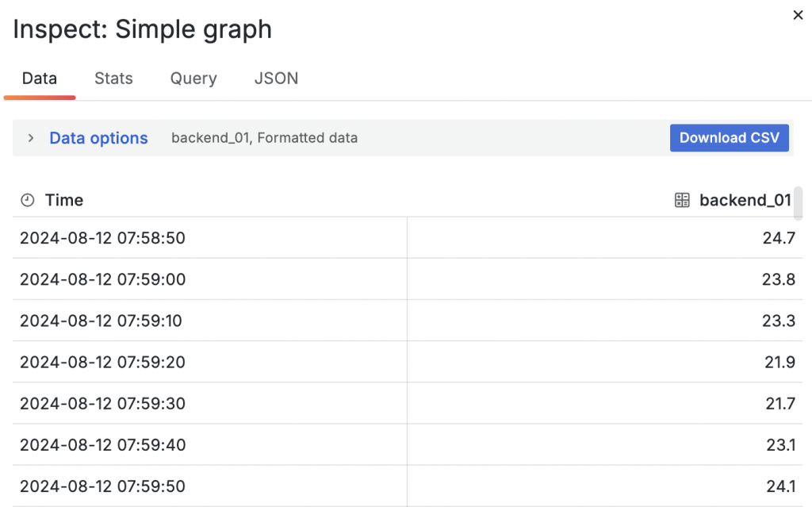Click the table's vertical scrollbar thumb

pos(799,202)
